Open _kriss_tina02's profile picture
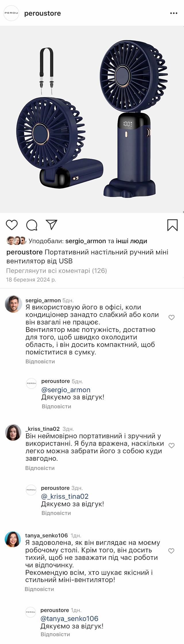Image resolution: width=184 pixels, height=644 pixels. point(13,432)
